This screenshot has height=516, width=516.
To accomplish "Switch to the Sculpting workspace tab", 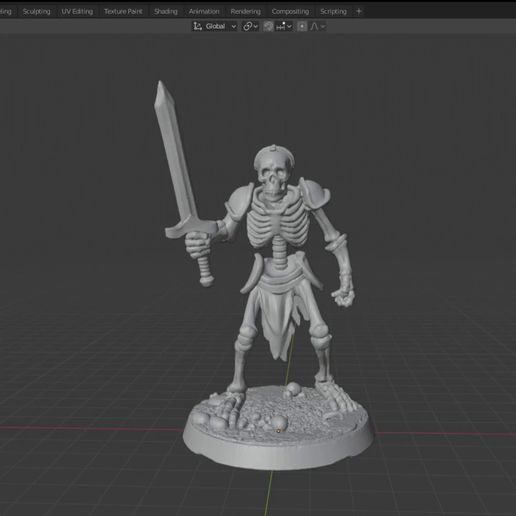I will point(36,11).
